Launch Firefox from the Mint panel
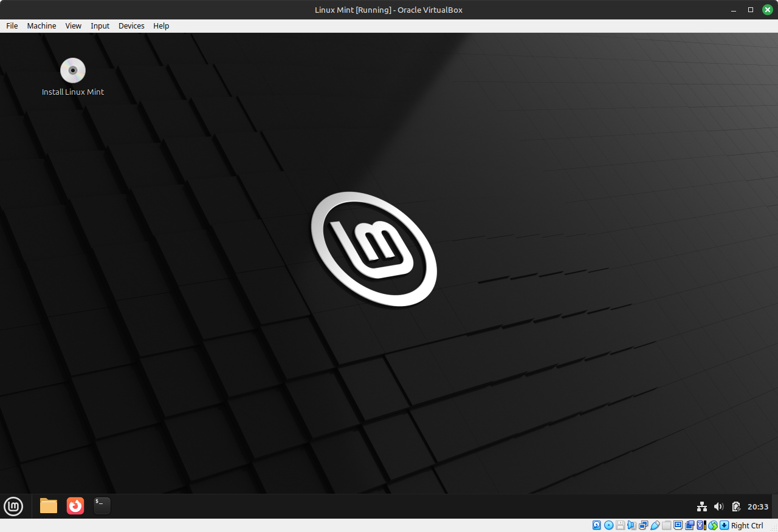 tap(75, 506)
